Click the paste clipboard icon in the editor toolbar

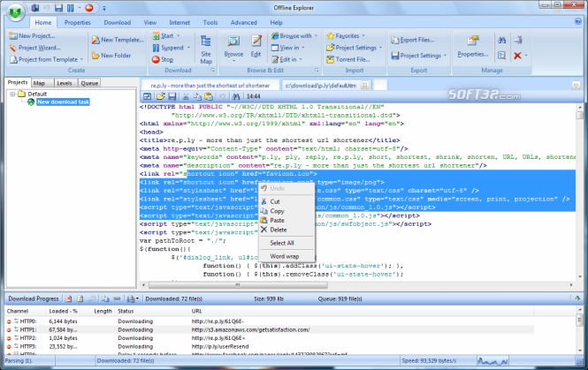point(209,96)
